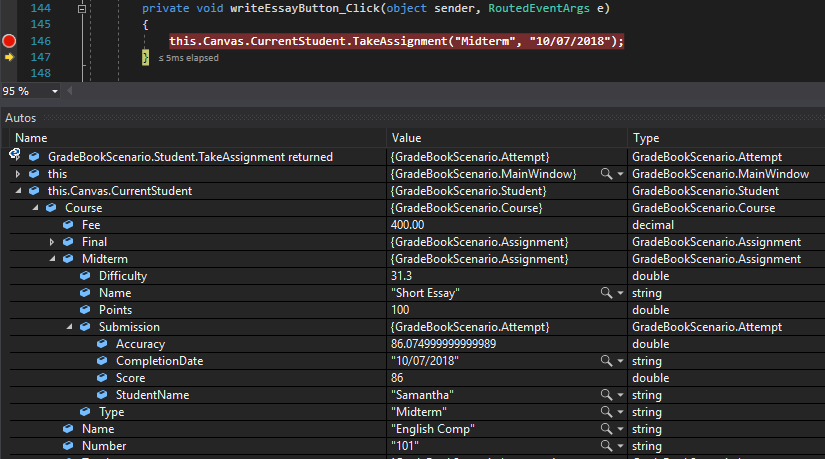Open the visualizer dropdown for MainWindow value
Image resolution: width=825 pixels, height=459 pixels.
[620, 174]
